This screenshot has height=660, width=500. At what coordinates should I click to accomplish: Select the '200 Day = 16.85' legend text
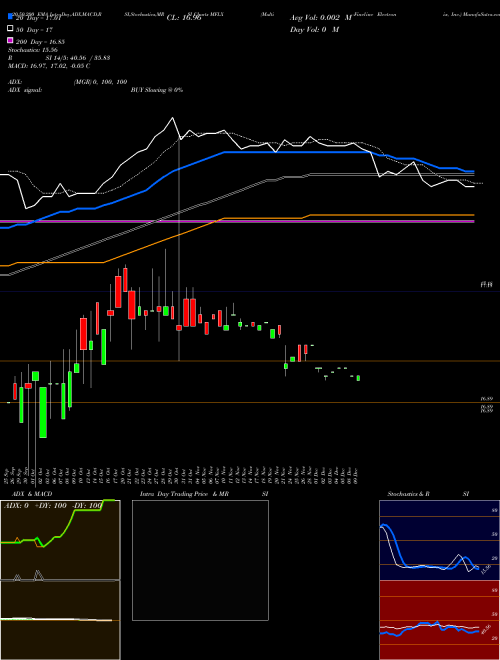click(x=40, y=41)
